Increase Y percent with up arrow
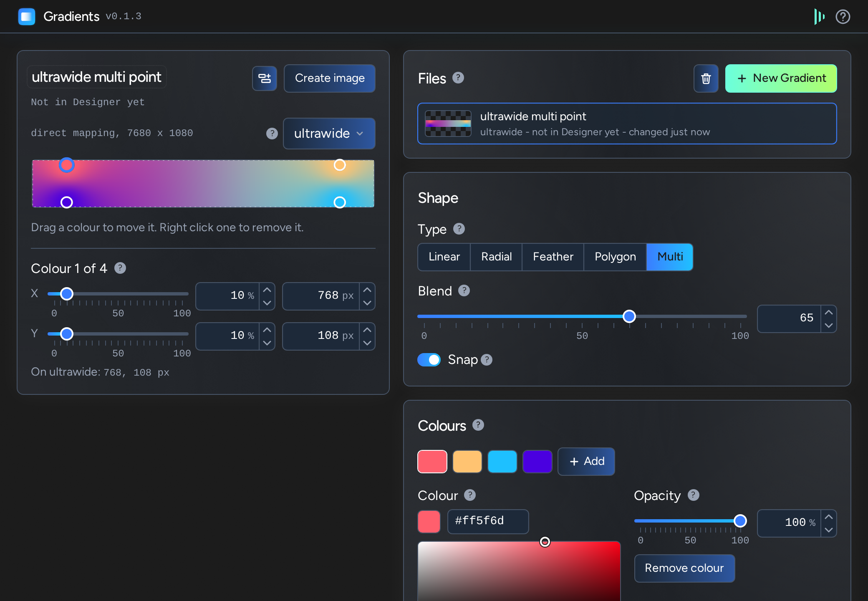868x601 pixels. pos(267,330)
